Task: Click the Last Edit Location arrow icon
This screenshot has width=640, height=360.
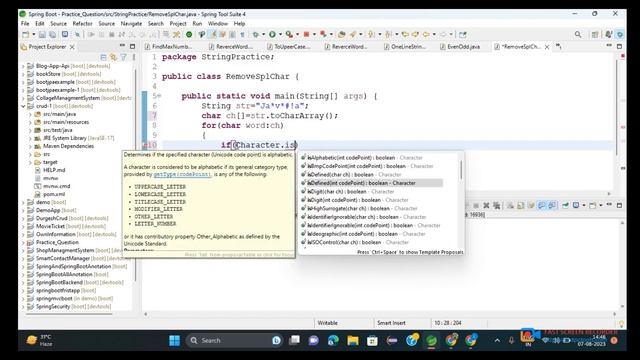Action: 405,35
